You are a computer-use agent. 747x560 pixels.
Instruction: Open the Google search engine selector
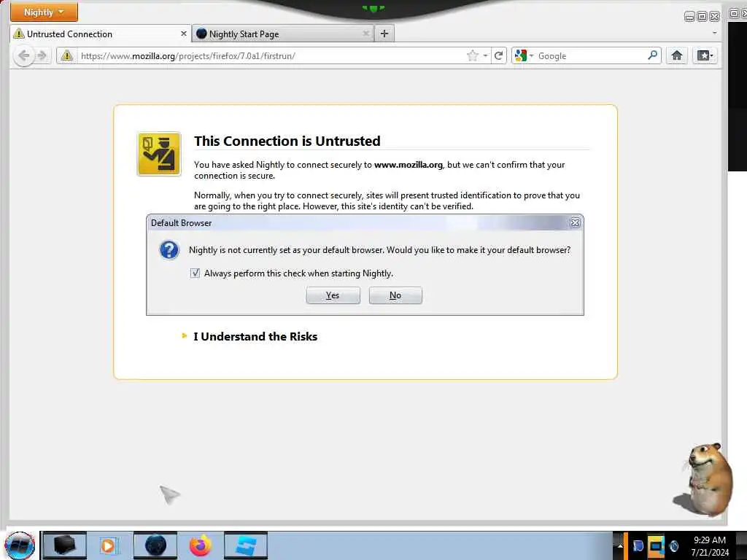(x=524, y=55)
